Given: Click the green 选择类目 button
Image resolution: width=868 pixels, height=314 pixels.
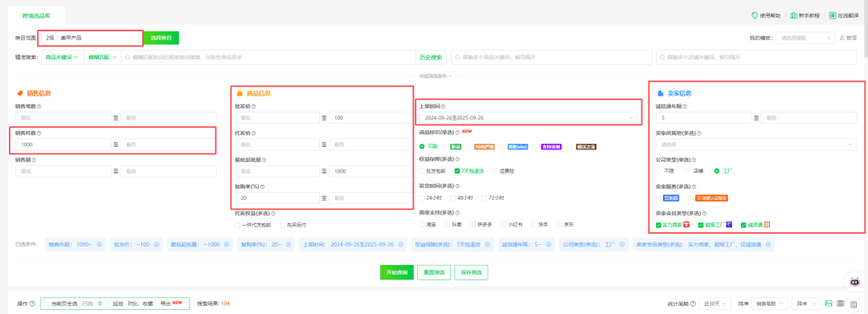Looking at the screenshot, I should tap(161, 38).
